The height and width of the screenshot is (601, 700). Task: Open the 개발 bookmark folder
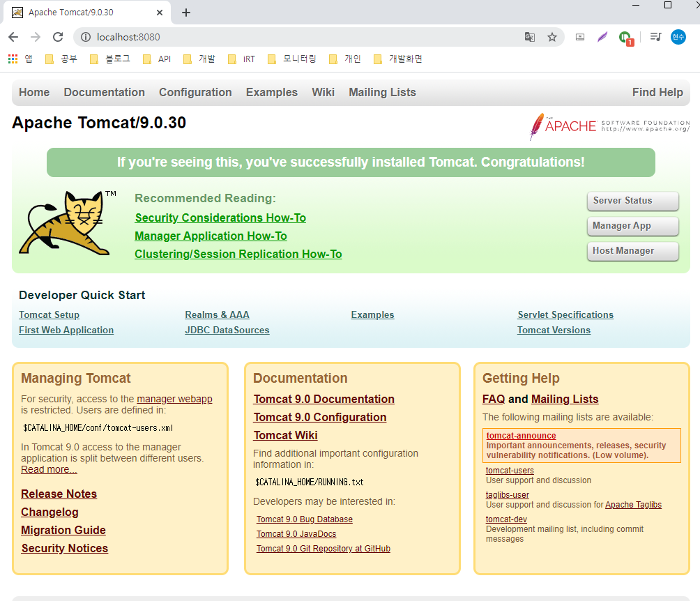(x=199, y=59)
